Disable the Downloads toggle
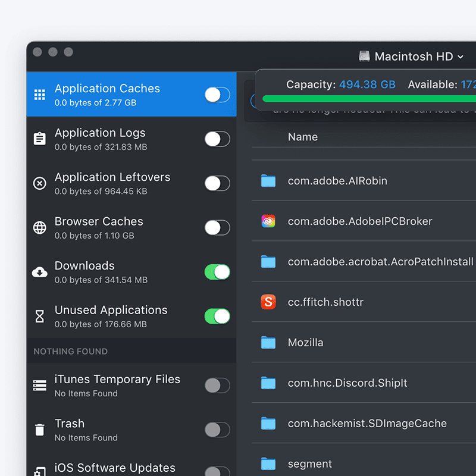This screenshot has width=476, height=476. coord(217,272)
